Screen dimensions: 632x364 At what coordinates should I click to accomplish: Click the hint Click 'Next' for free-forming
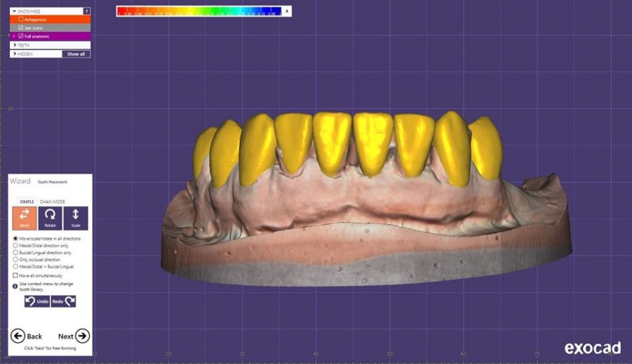(50, 349)
